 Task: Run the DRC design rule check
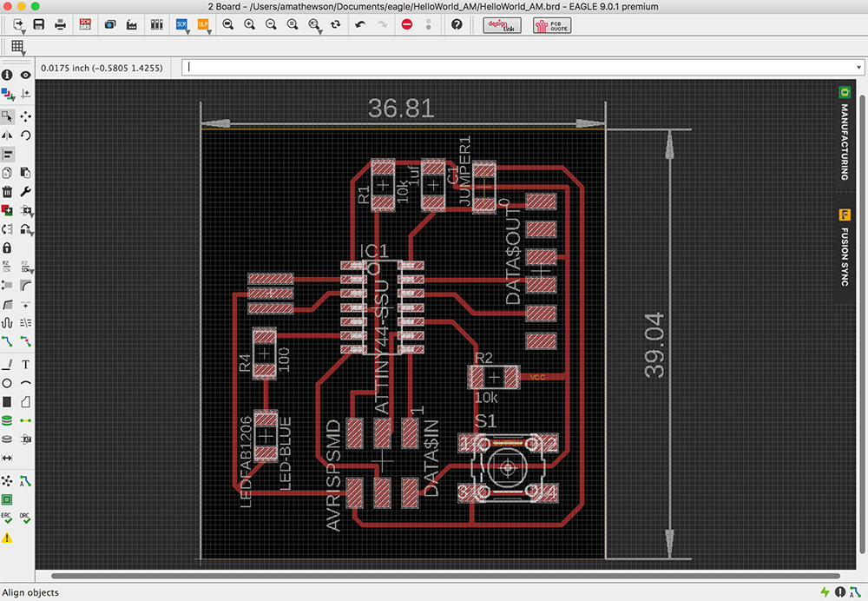coord(26,518)
